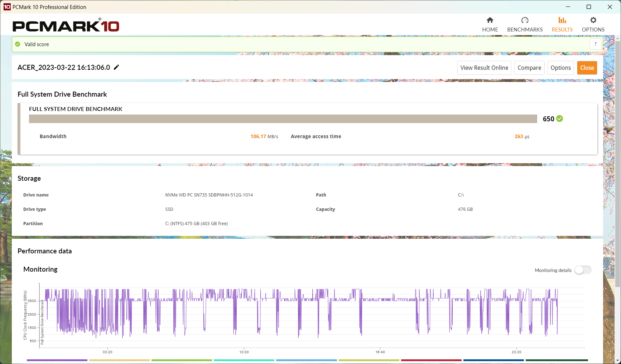Click the Valid score status text

pyautogui.click(x=37, y=44)
